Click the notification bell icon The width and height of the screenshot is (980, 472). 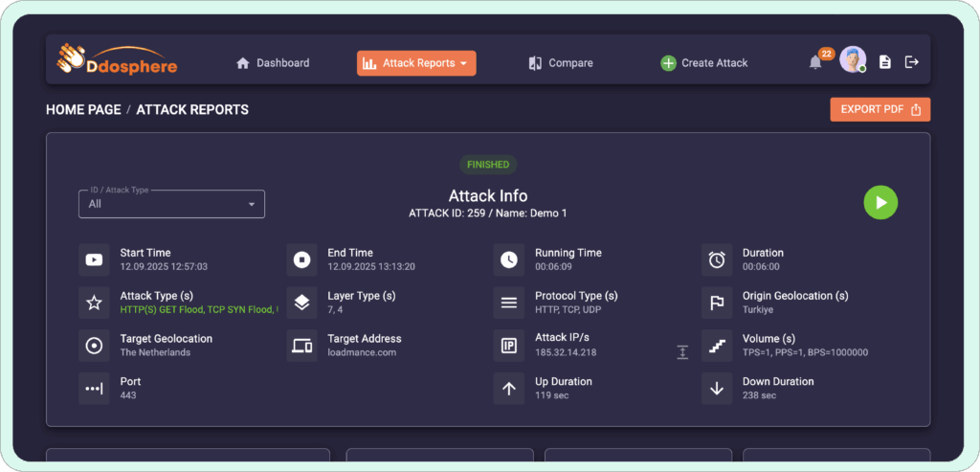(x=815, y=63)
